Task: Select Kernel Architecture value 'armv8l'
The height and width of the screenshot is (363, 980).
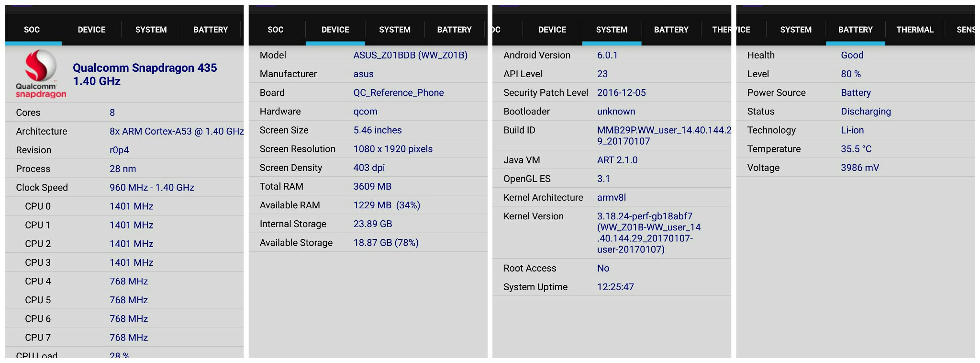Action: point(611,197)
